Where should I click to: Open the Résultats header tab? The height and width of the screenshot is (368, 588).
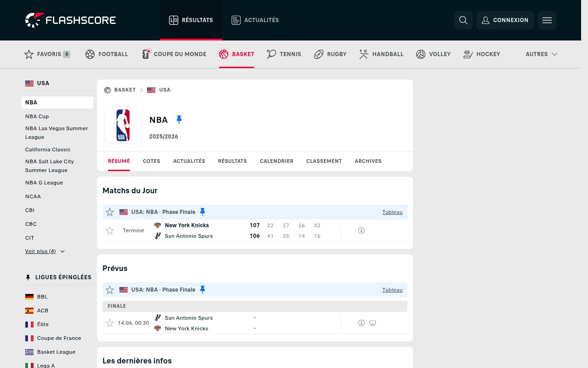(x=191, y=20)
